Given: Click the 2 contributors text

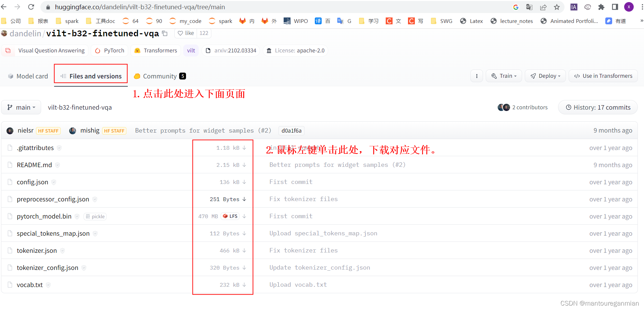Looking at the screenshot, I should [x=530, y=107].
